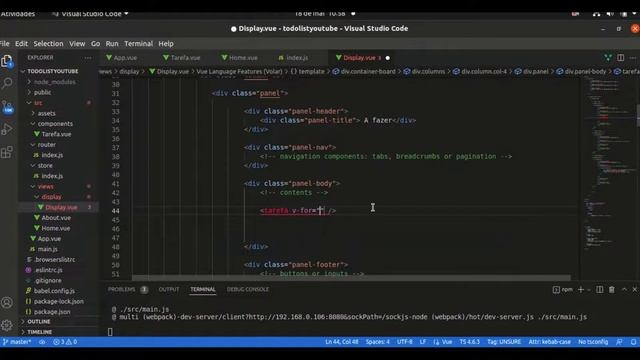Screen dimensions: 640x360
Task: Collapse the src folder
Action: [38, 103]
